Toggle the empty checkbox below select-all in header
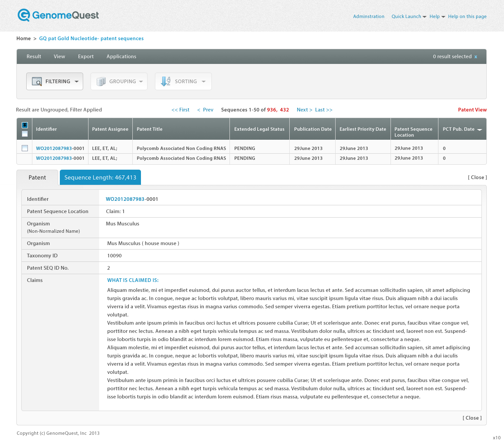Screen dimensions: 504x443 coord(25,134)
